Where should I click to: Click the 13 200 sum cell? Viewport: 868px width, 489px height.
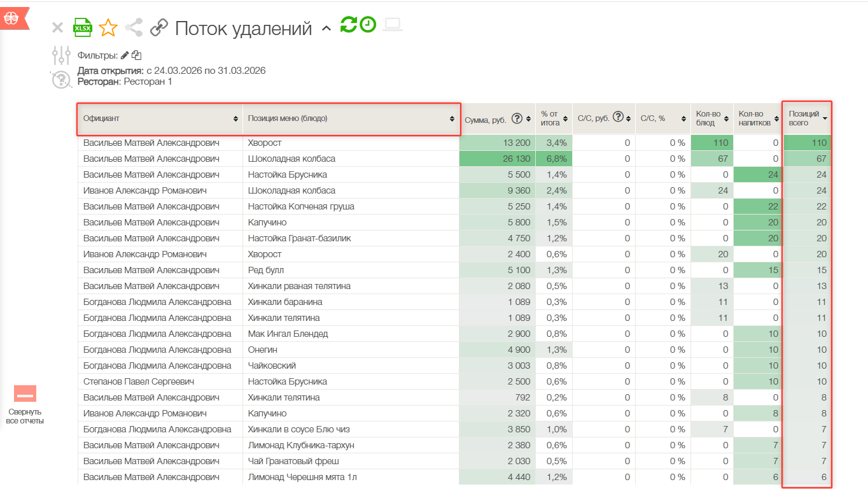pos(498,143)
